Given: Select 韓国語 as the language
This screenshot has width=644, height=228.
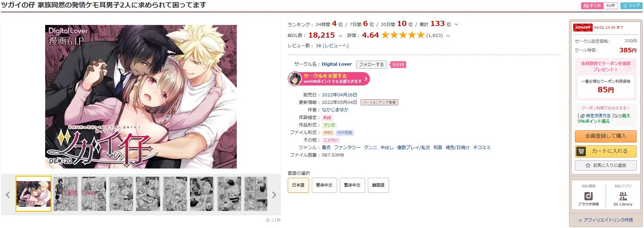Looking at the screenshot, I should point(378,185).
